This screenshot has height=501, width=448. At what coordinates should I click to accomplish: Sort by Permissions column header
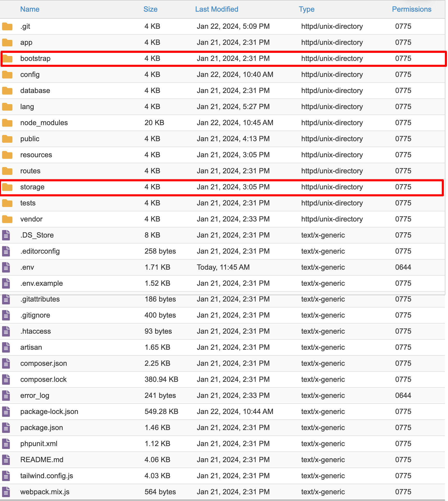(x=411, y=9)
